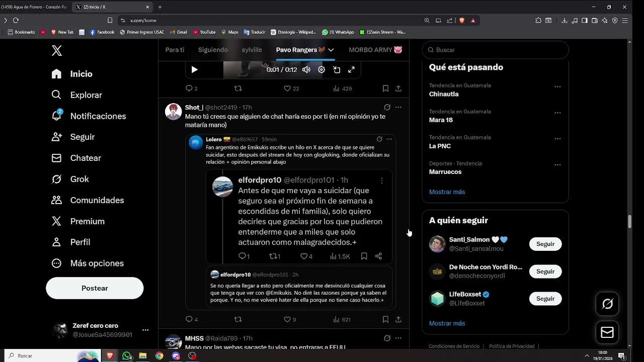This screenshot has width=644, height=362.
Task: Switch to the Siguiendo tab
Action: pyautogui.click(x=213, y=50)
